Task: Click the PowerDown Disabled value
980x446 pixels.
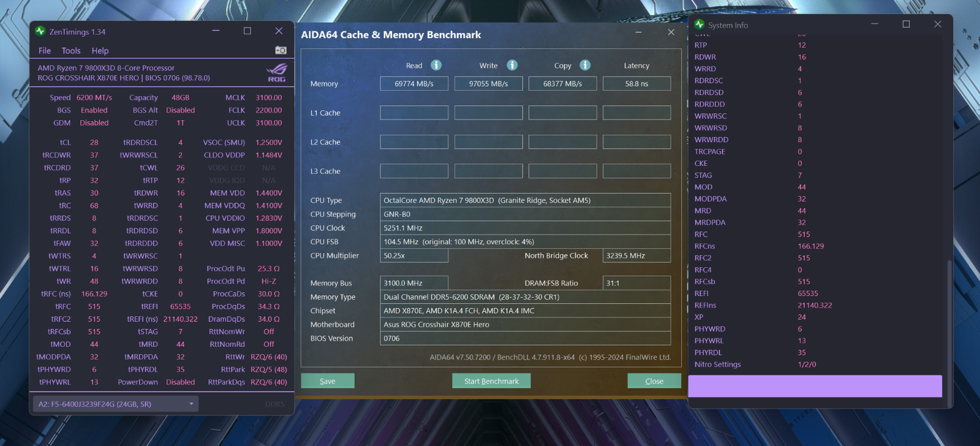Action: [180, 382]
